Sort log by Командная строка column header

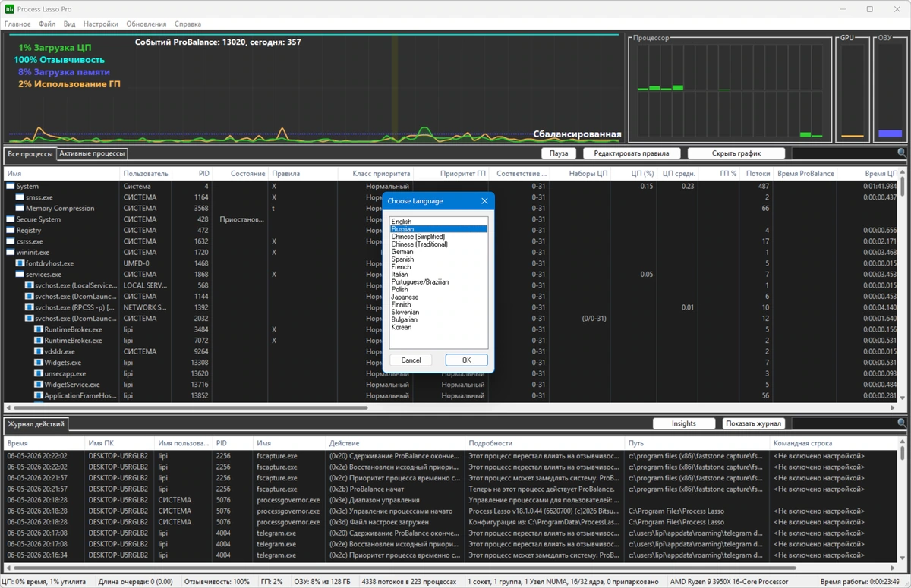tap(833, 443)
